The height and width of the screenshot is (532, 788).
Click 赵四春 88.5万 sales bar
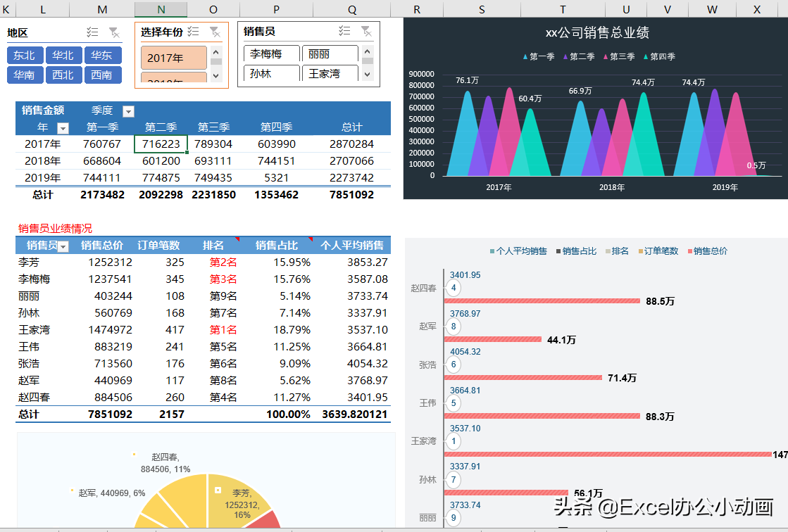click(542, 301)
